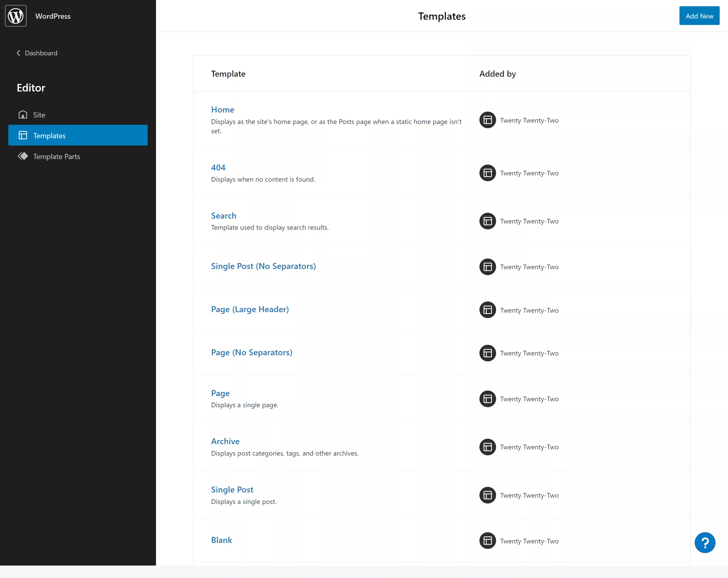The height and width of the screenshot is (578, 728).
Task: Open the help question mark button
Action: click(705, 543)
